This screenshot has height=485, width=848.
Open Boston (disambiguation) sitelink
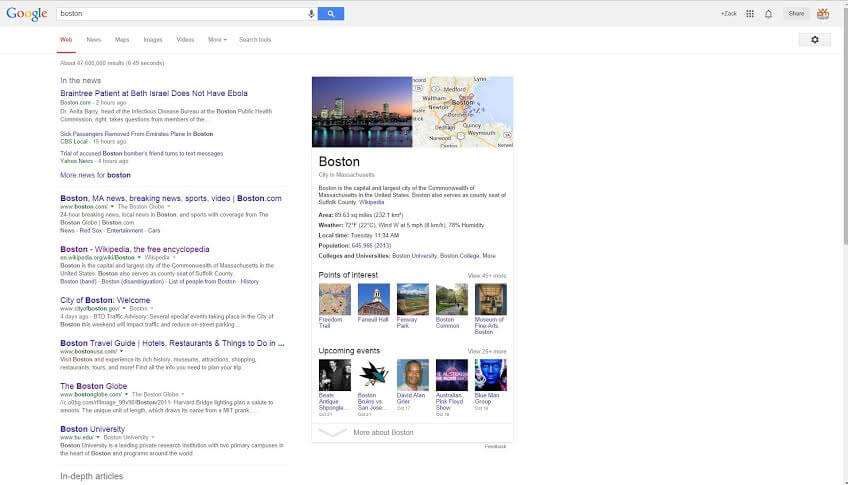[x=132, y=282]
